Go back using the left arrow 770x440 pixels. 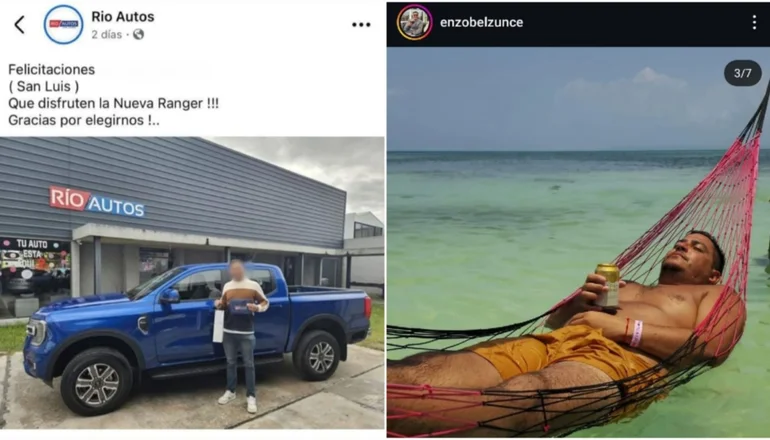tap(19, 25)
